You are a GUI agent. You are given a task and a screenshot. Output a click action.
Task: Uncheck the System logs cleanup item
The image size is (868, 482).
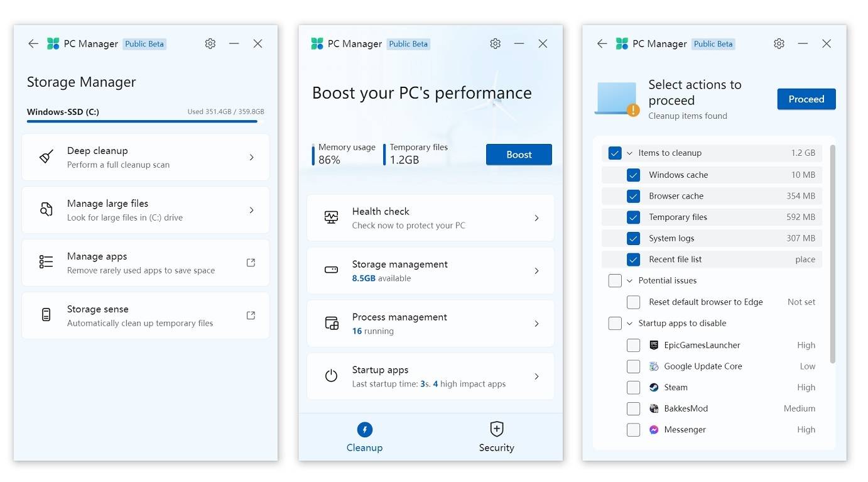click(x=633, y=238)
